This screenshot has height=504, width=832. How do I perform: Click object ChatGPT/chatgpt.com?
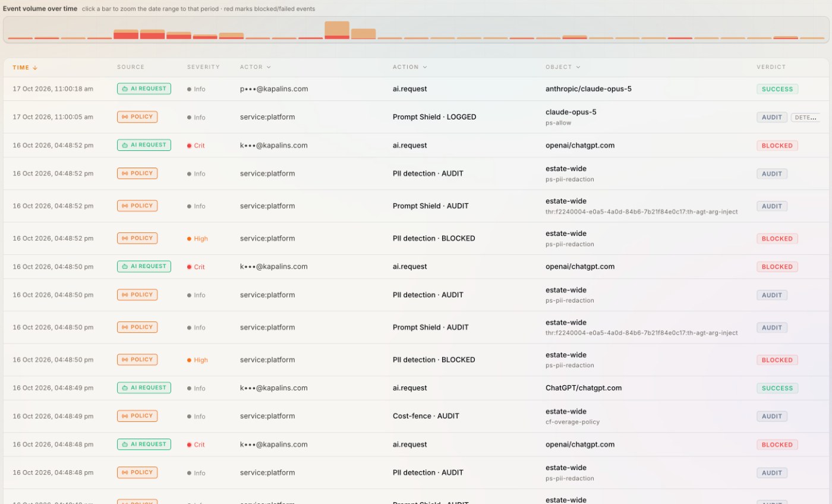(584, 388)
